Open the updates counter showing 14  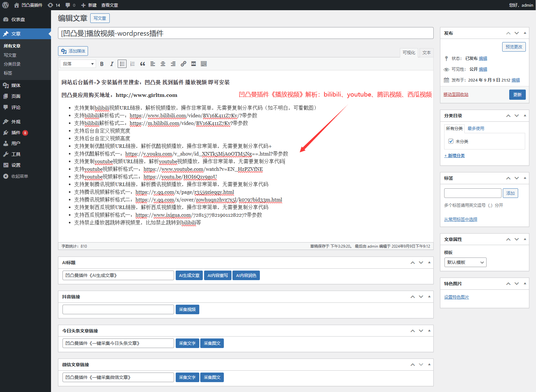54,5
